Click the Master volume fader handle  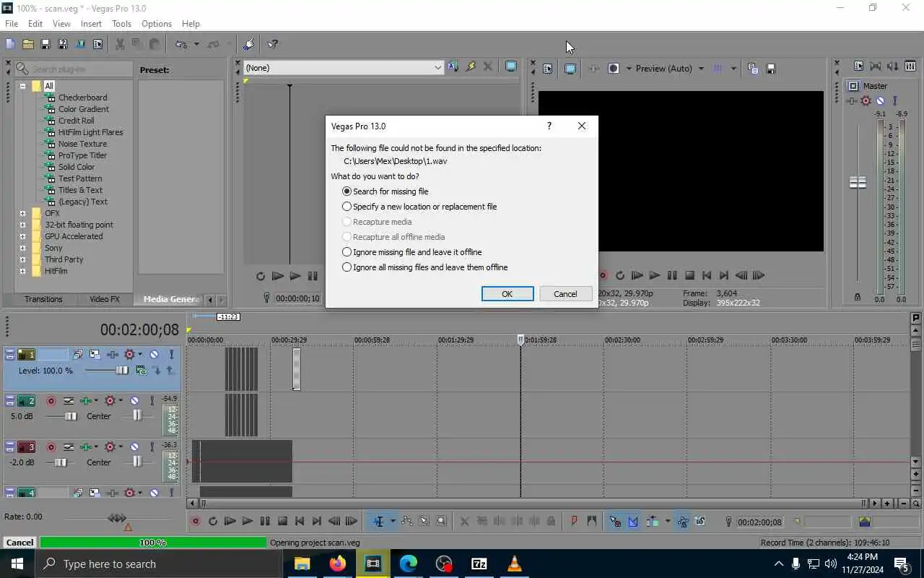[858, 183]
